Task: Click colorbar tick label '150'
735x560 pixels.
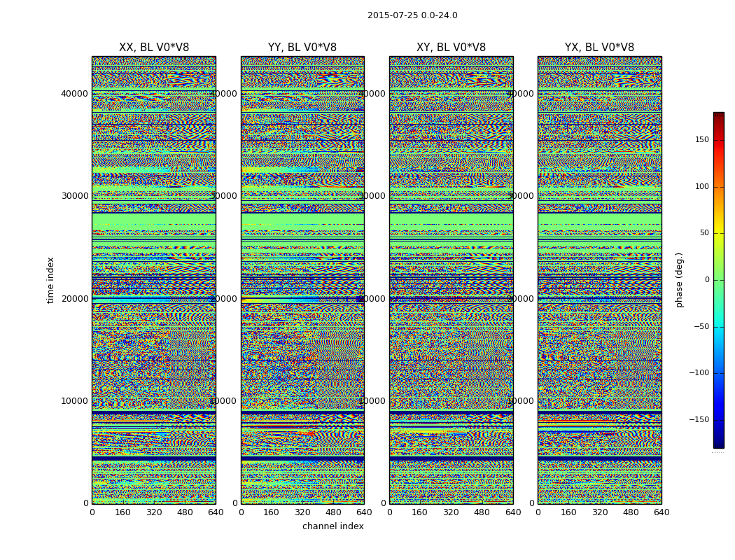Action: tap(702, 139)
